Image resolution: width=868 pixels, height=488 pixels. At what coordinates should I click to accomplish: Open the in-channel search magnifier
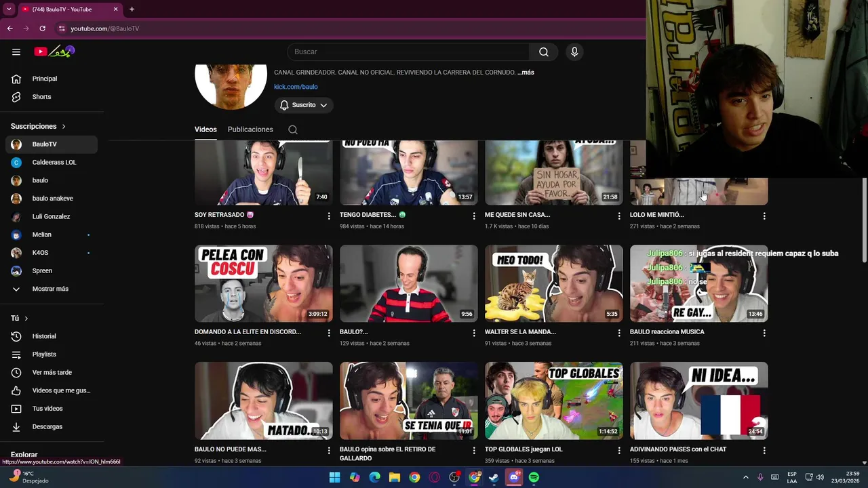tap(293, 129)
